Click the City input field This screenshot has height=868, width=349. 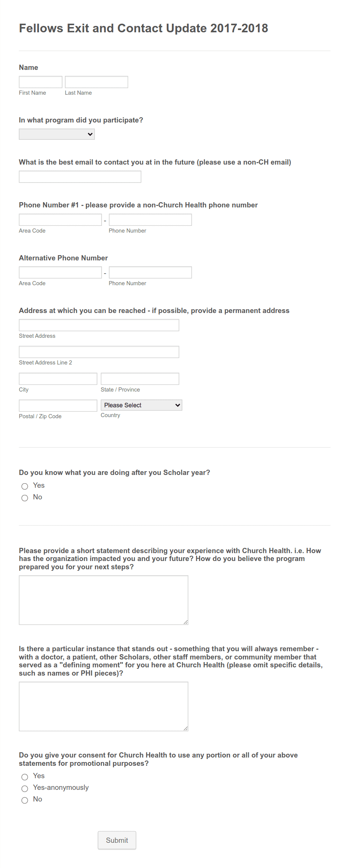[x=58, y=378]
